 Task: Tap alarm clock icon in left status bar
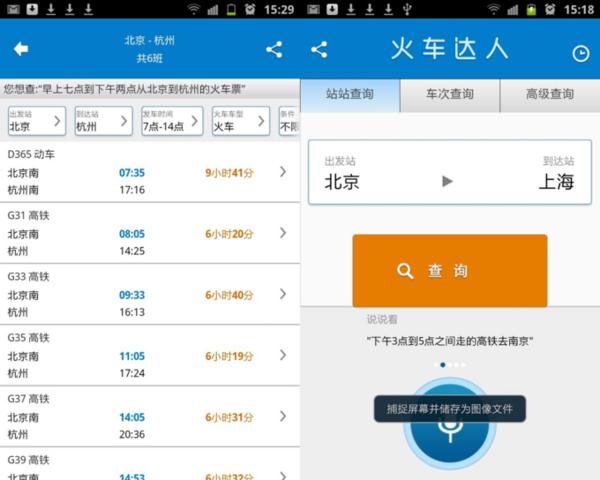coord(250,9)
